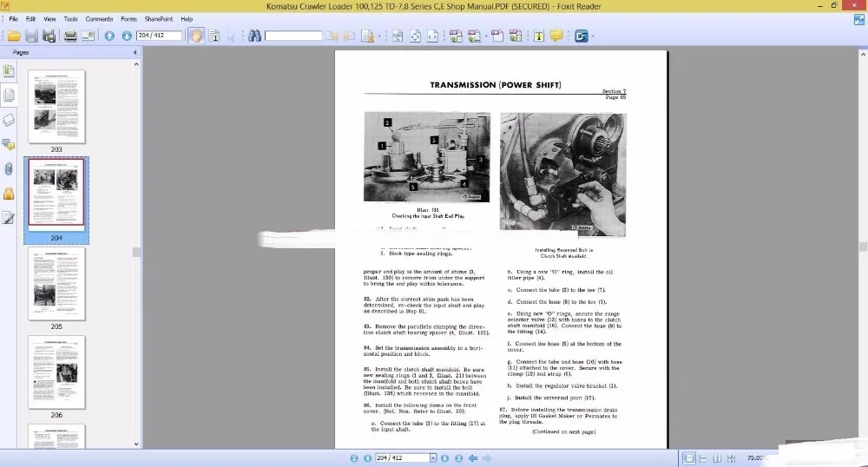Click the blue Foxit share icon
This screenshot has height=467, width=868.
[582, 36]
